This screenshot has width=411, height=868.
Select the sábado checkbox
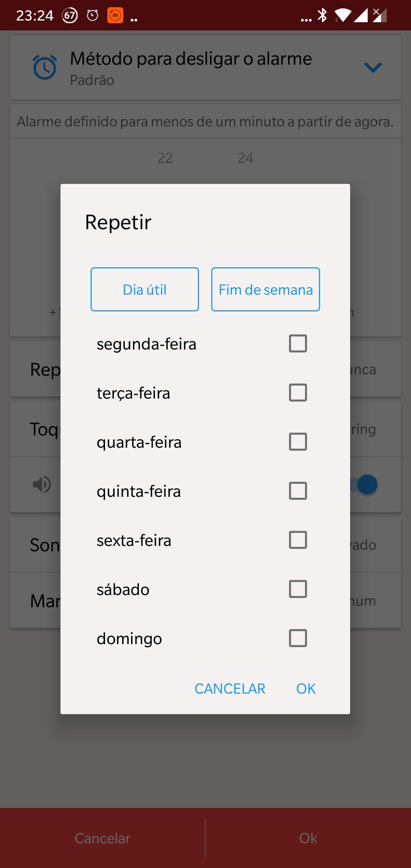coord(298,589)
